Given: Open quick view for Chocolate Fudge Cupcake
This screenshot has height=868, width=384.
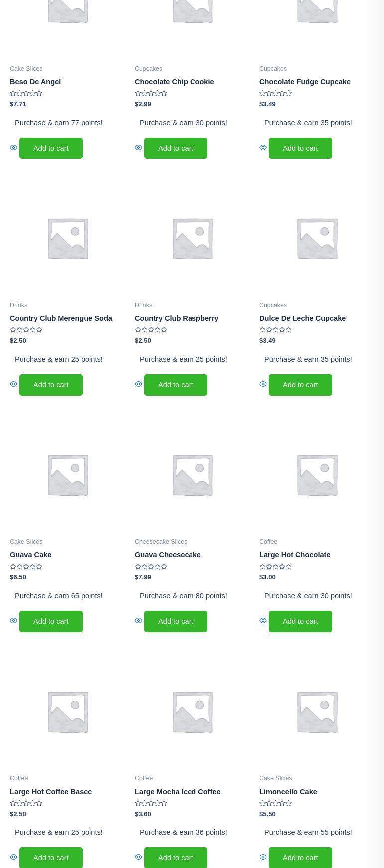Looking at the screenshot, I should click(x=263, y=148).
